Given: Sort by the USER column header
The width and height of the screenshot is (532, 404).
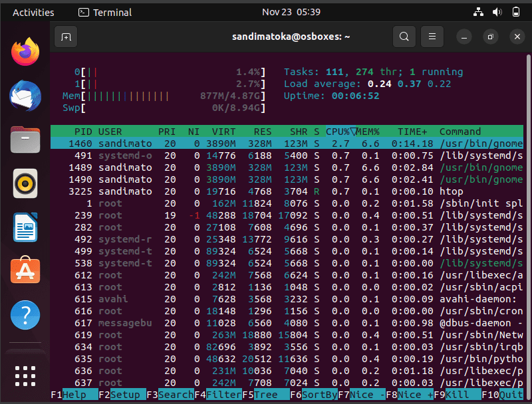Looking at the screenshot, I should (110, 132).
